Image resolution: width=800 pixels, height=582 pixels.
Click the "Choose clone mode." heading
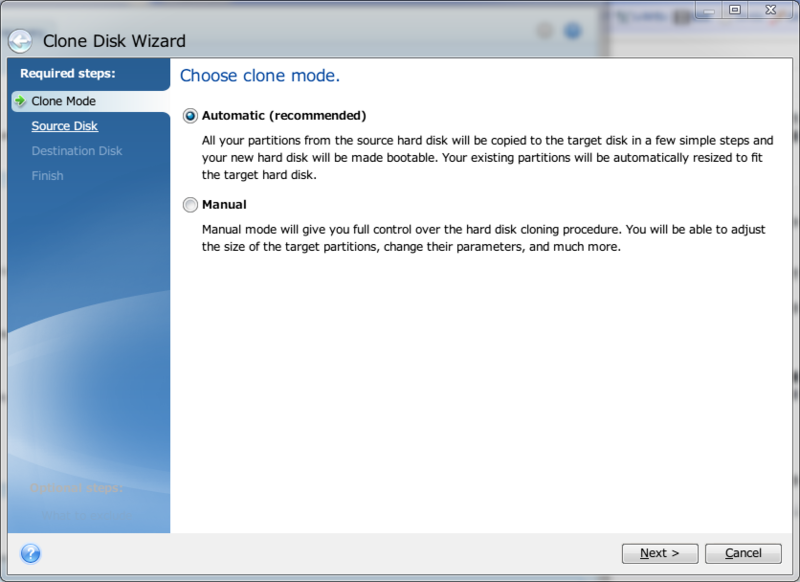pyautogui.click(x=260, y=75)
